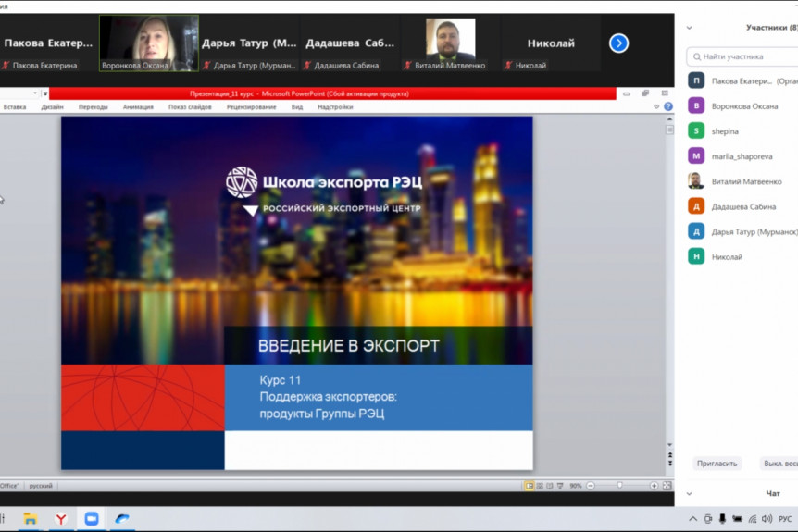This screenshot has height=532, width=798.
Task: Open the Вставка ribbon tab
Action: click(14, 106)
